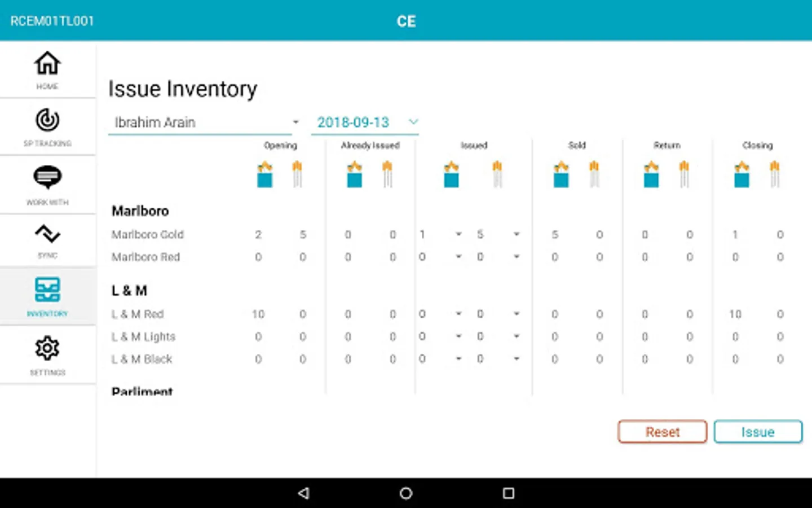This screenshot has height=508, width=812.
Task: Click the pack icon under Issued
Action: pyautogui.click(x=451, y=174)
